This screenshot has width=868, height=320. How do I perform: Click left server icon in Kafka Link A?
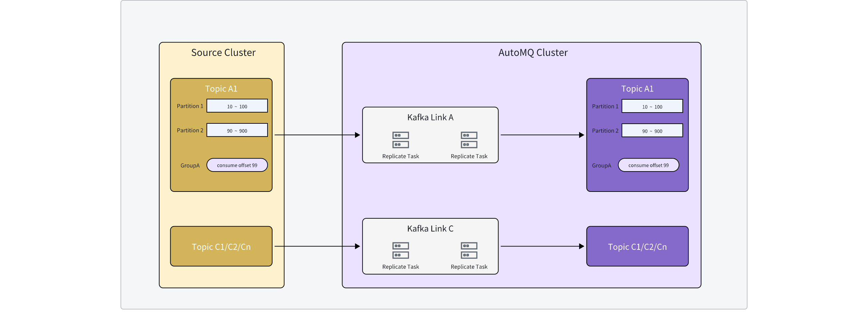pos(400,140)
